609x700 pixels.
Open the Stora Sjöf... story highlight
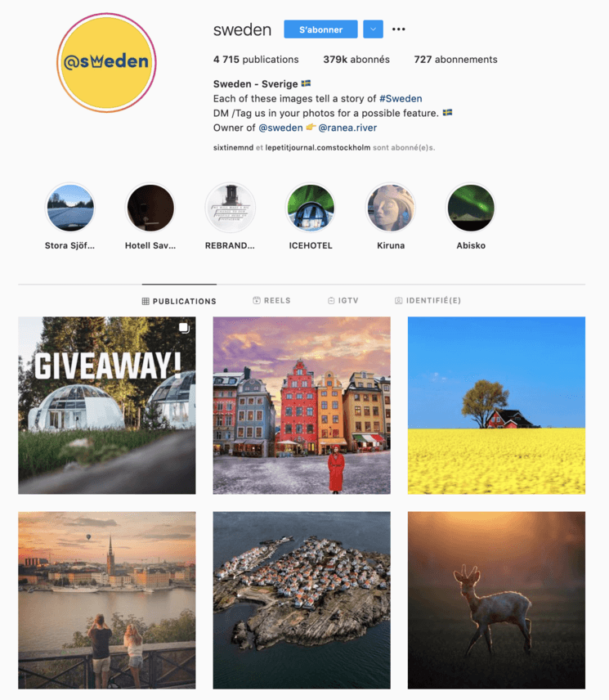70,208
